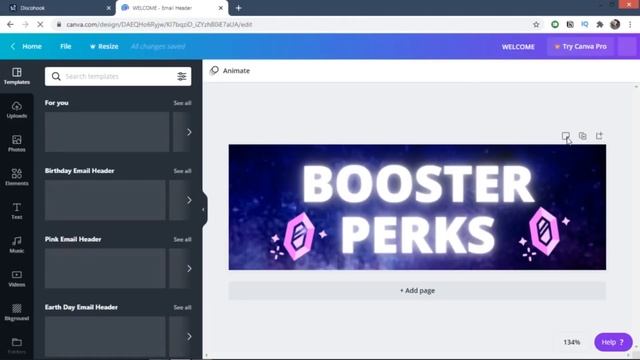Advance Pink Email Header carousel arrow
This screenshot has width=640, height=360.
tap(189, 269)
